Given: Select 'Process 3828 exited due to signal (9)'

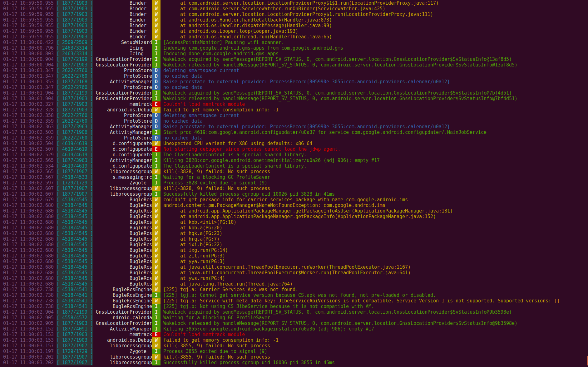Looking at the screenshot, I should tap(215, 183).
